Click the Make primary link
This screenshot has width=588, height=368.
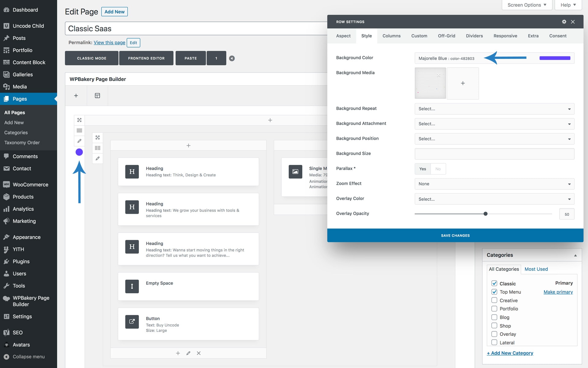click(558, 292)
